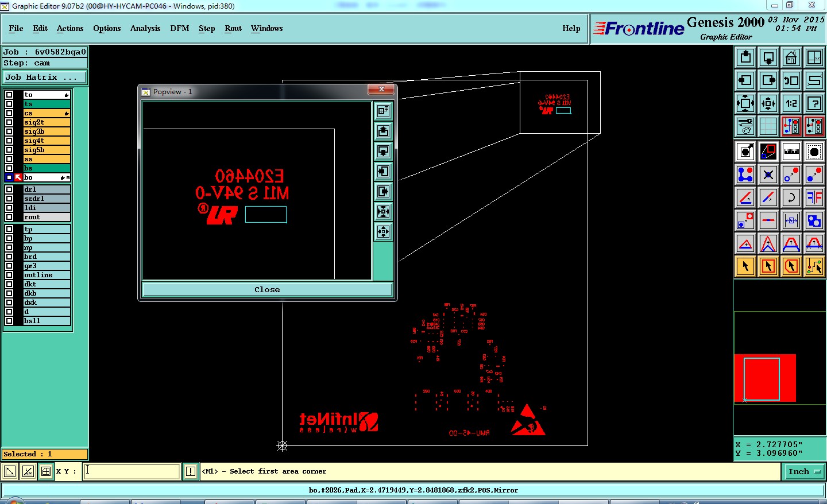The width and height of the screenshot is (827, 504).
Task: Click Popview pan down icon
Action: click(x=383, y=151)
